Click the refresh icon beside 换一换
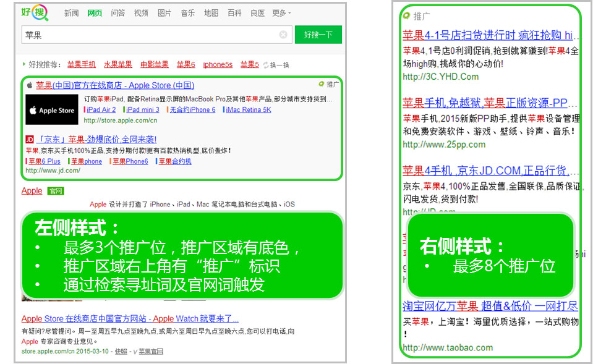The width and height of the screenshot is (606, 364). 266,65
